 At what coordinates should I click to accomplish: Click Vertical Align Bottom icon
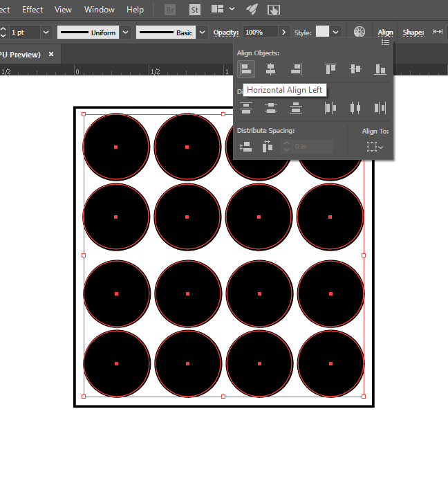coord(380,69)
